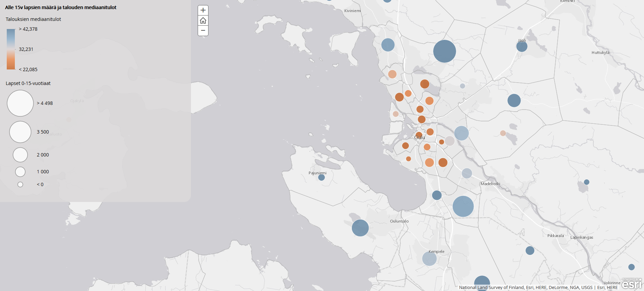Select the pale blue bubble below Kempele
The height and width of the screenshot is (291, 644).
click(429, 259)
